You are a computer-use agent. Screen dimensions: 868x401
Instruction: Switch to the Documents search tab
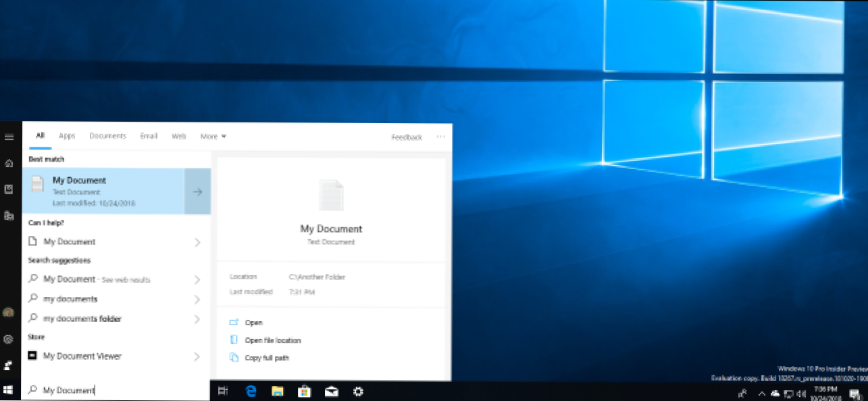tap(107, 136)
